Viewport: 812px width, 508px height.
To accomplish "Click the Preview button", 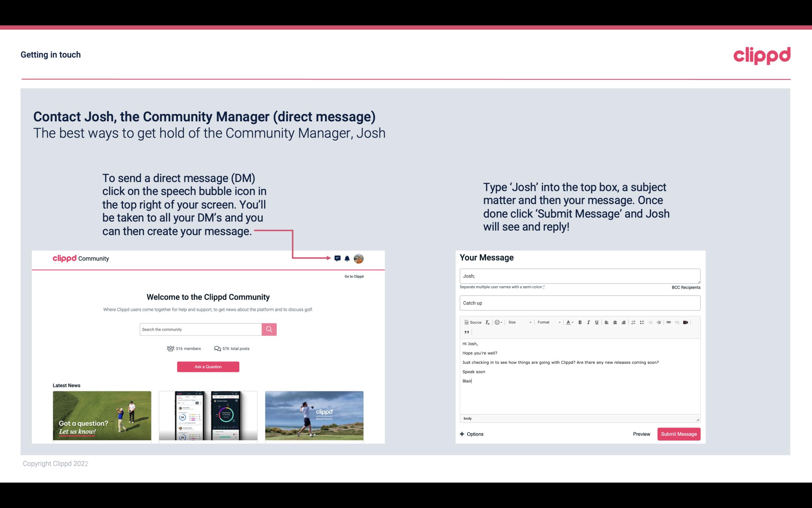I will [641, 434].
